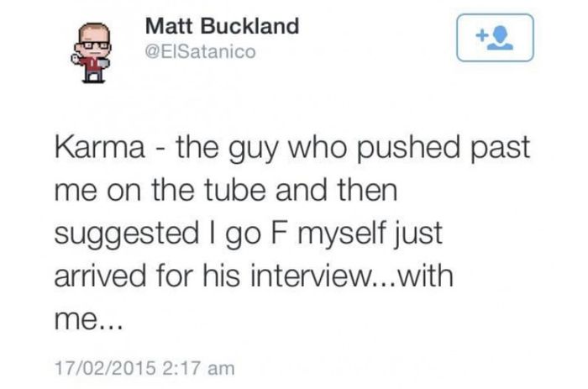Click the person silhouette in follow button
The image size is (588, 389).
point(504,39)
